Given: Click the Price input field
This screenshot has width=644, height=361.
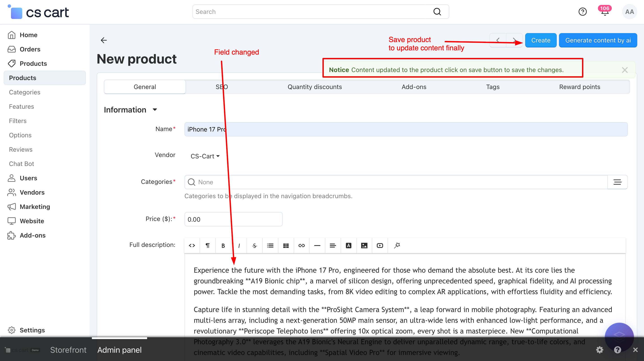Looking at the screenshot, I should click(233, 219).
